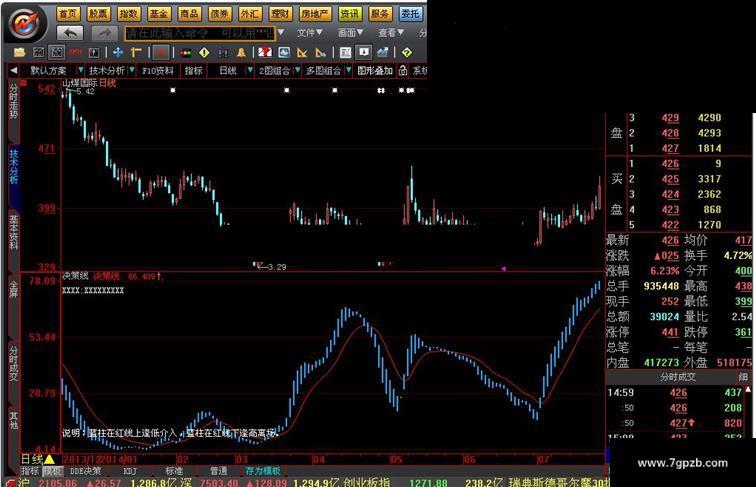The image size is (756, 487).
Task: Select the F10资料 tab
Action: click(158, 71)
